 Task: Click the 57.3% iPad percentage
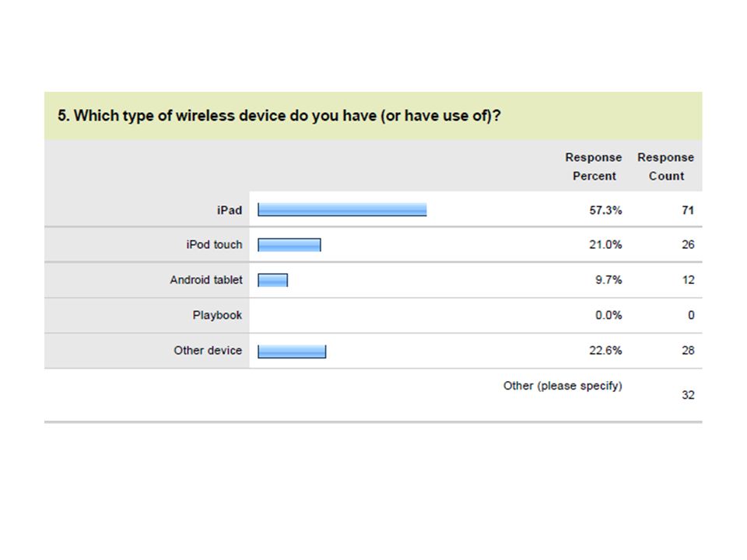point(605,210)
